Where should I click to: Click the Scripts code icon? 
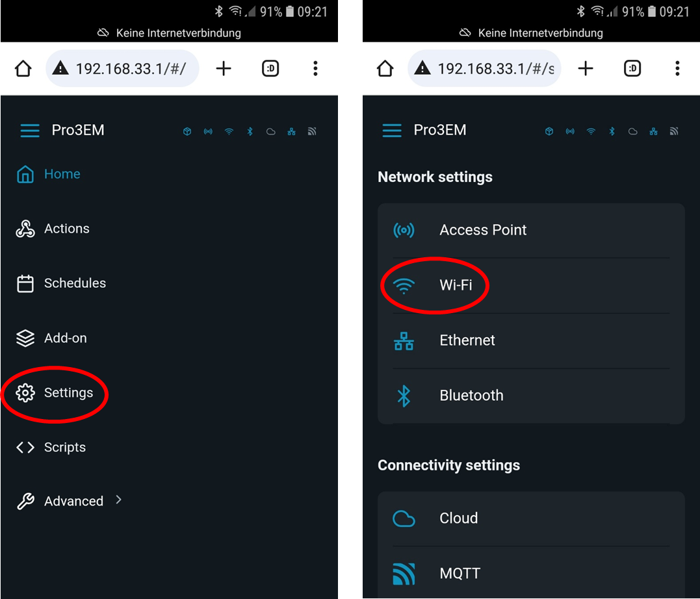[x=25, y=447]
